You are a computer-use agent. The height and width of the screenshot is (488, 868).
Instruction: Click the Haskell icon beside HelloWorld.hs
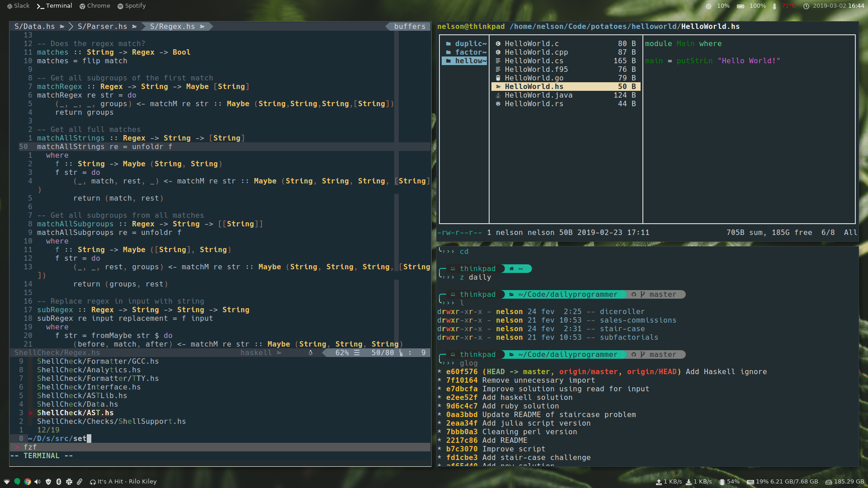(498, 87)
